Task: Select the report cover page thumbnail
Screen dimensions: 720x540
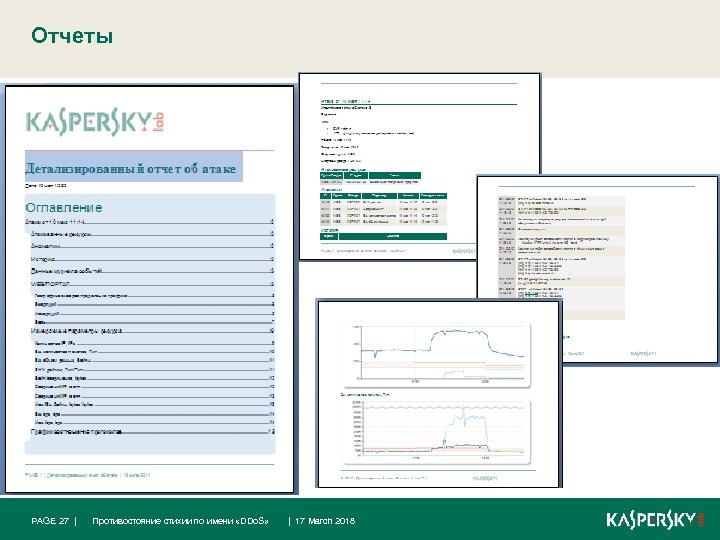Action: [x=149, y=289]
